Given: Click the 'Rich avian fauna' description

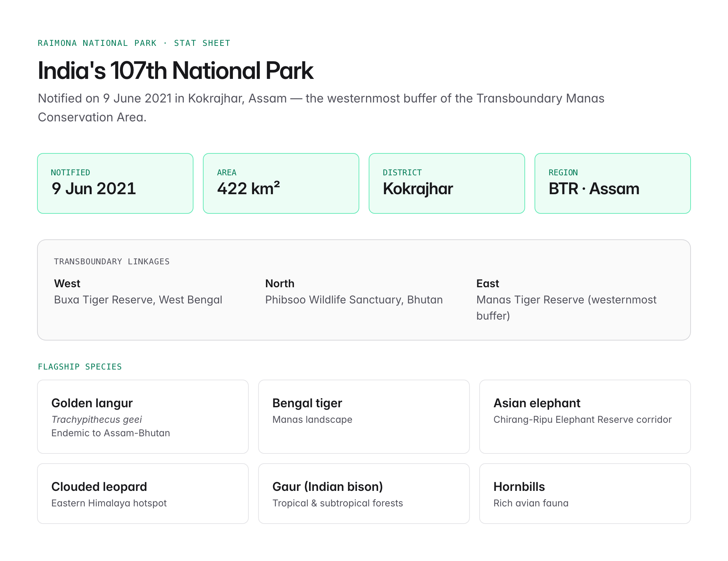Looking at the screenshot, I should [531, 503].
